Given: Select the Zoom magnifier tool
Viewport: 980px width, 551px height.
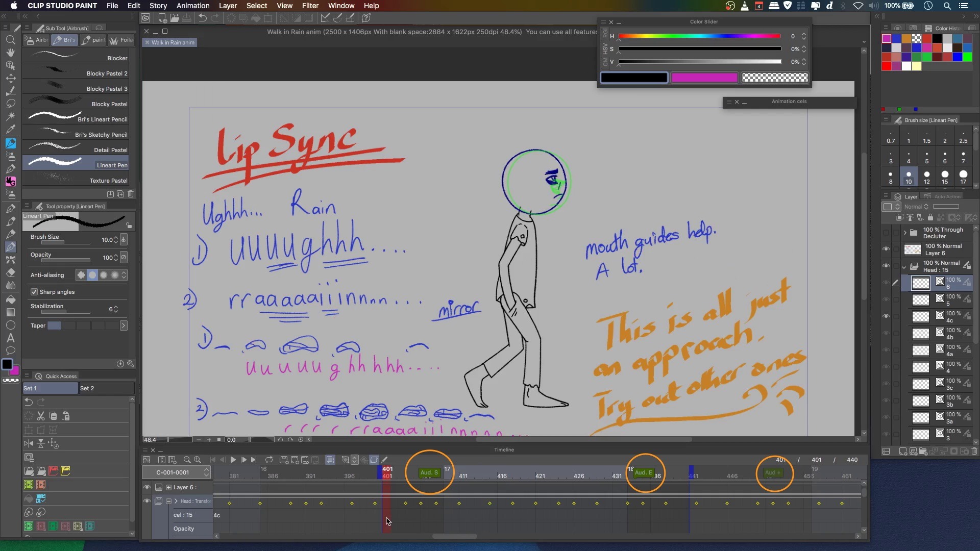Looking at the screenshot, I should click(10, 40).
